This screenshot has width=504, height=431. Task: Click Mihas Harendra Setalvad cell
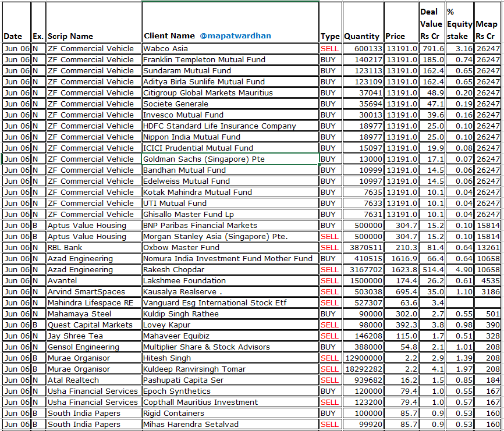point(230,425)
